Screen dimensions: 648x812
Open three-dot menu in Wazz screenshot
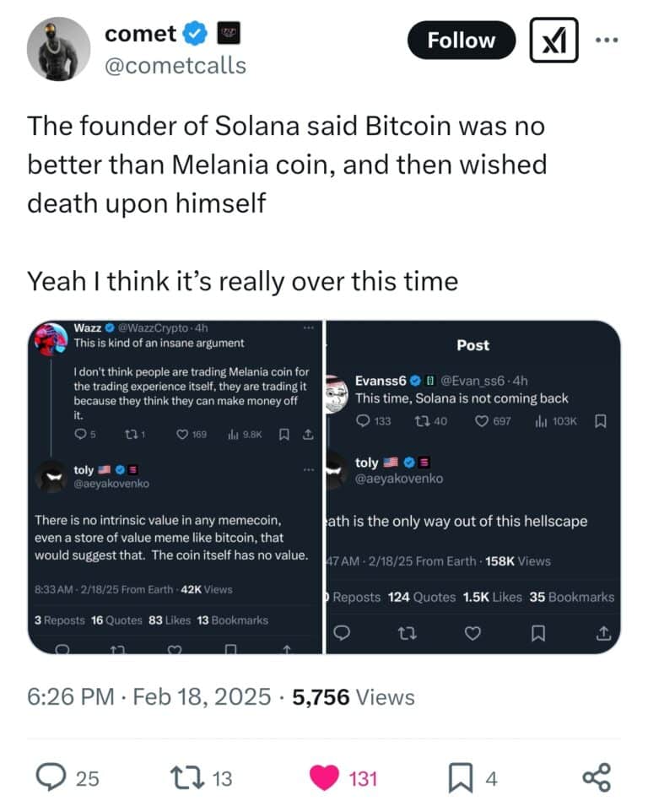tap(309, 328)
